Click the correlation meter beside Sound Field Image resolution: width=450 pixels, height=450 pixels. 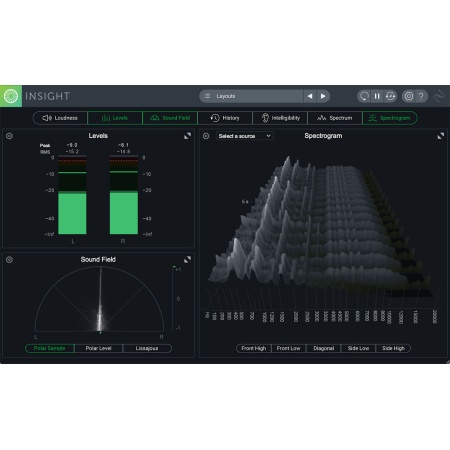click(x=173, y=299)
